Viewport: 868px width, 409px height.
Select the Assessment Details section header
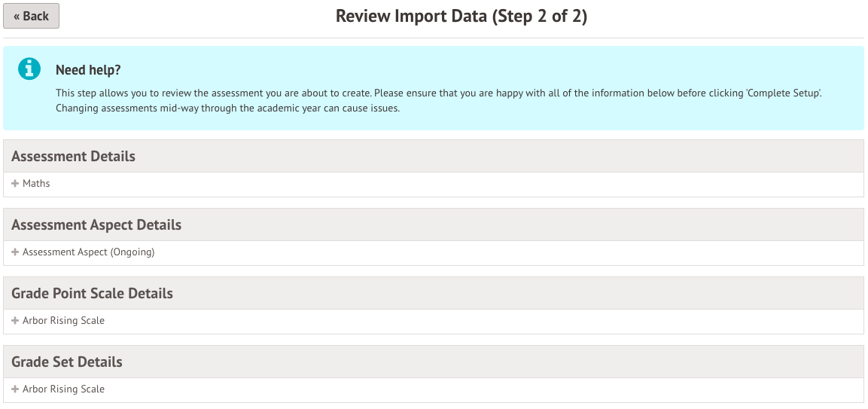coord(73,157)
